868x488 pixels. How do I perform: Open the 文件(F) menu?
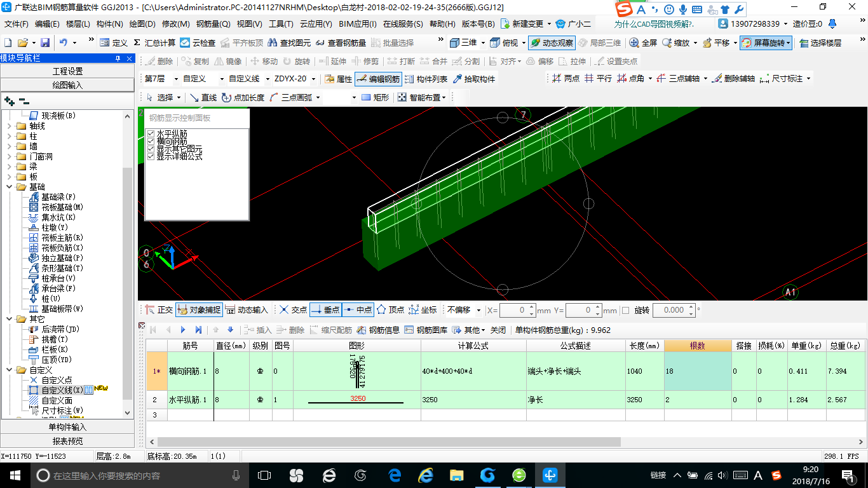tap(16, 24)
